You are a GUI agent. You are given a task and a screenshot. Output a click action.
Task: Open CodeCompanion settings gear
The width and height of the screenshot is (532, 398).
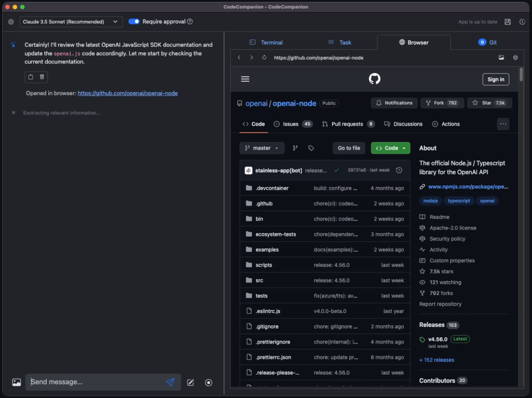[11, 22]
